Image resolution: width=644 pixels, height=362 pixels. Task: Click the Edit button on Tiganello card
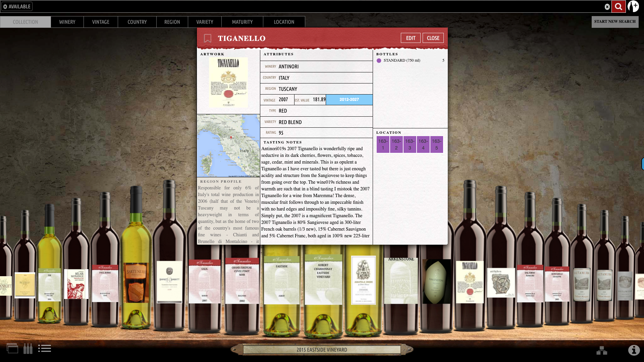tap(411, 38)
